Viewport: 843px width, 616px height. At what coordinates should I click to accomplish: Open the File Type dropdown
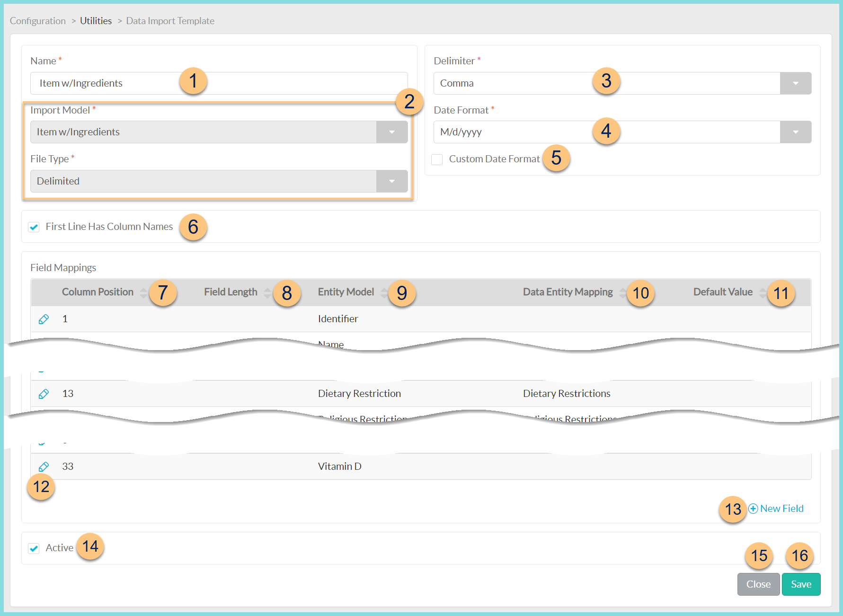(391, 181)
